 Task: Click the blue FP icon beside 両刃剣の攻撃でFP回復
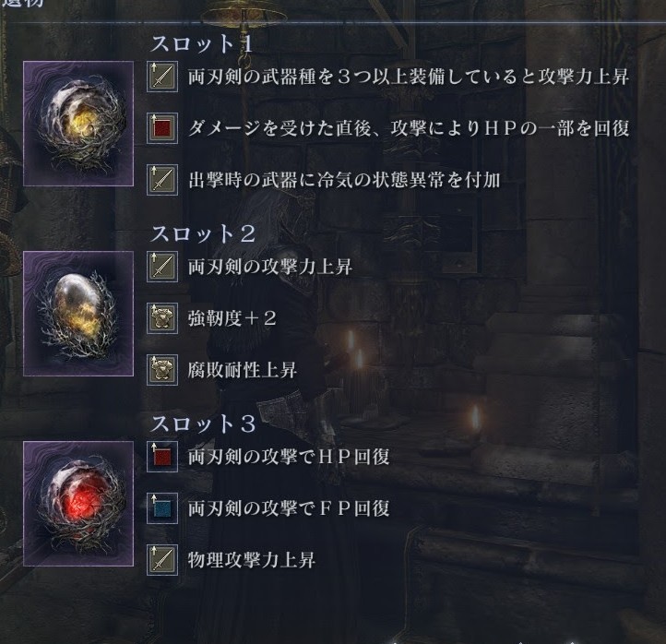click(162, 508)
